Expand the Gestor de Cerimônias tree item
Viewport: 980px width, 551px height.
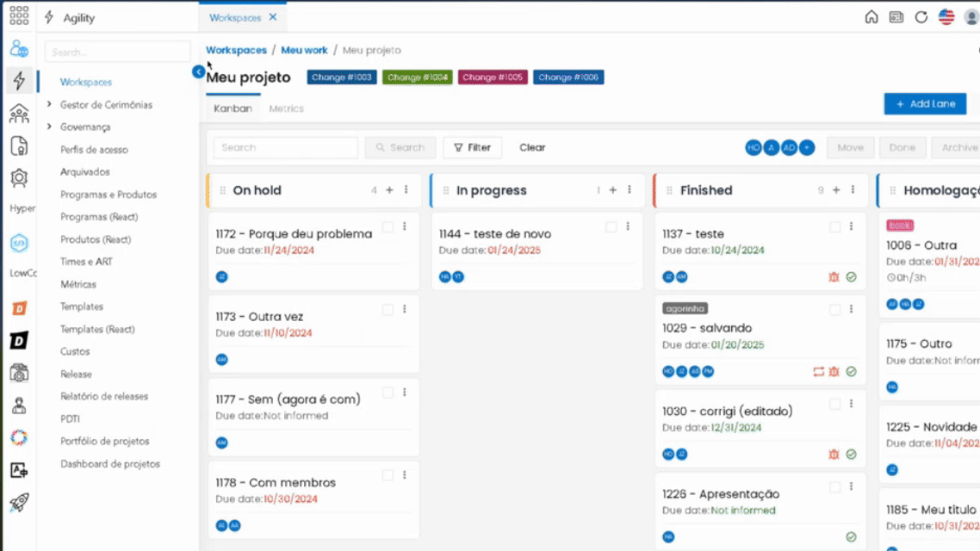click(x=49, y=104)
